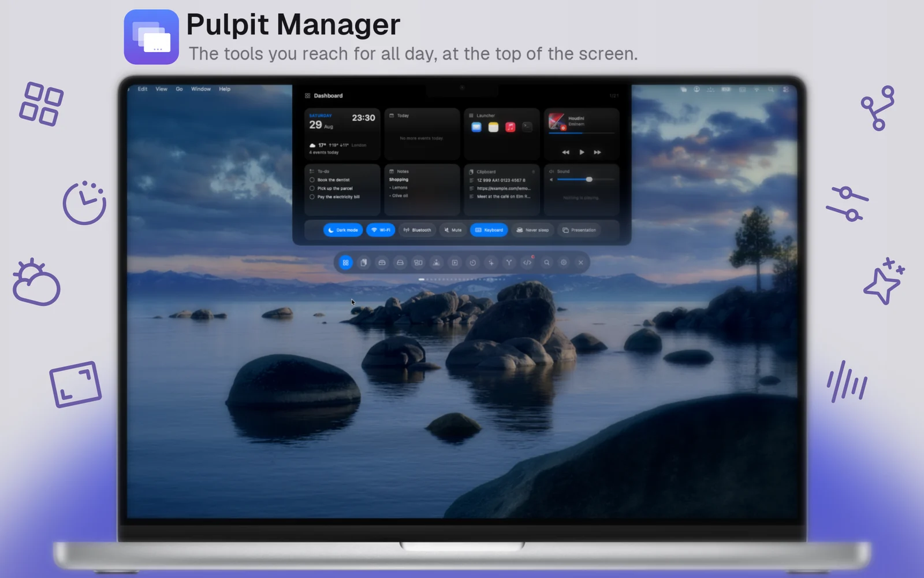Image resolution: width=924 pixels, height=578 pixels.
Task: Open the Help menu
Action: (x=225, y=89)
